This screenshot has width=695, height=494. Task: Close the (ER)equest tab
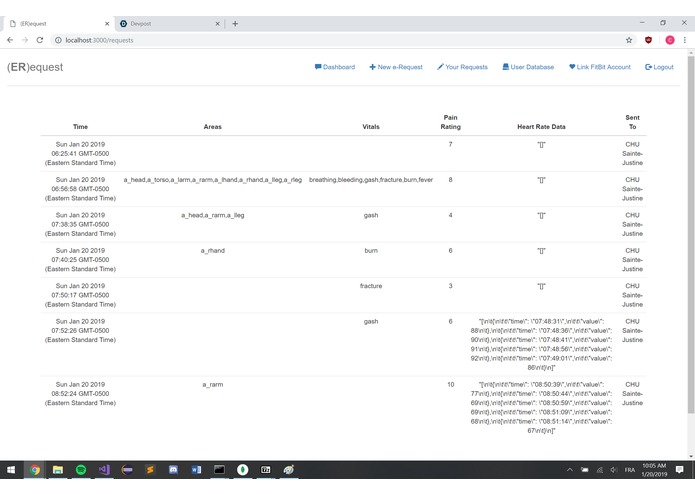[107, 24]
